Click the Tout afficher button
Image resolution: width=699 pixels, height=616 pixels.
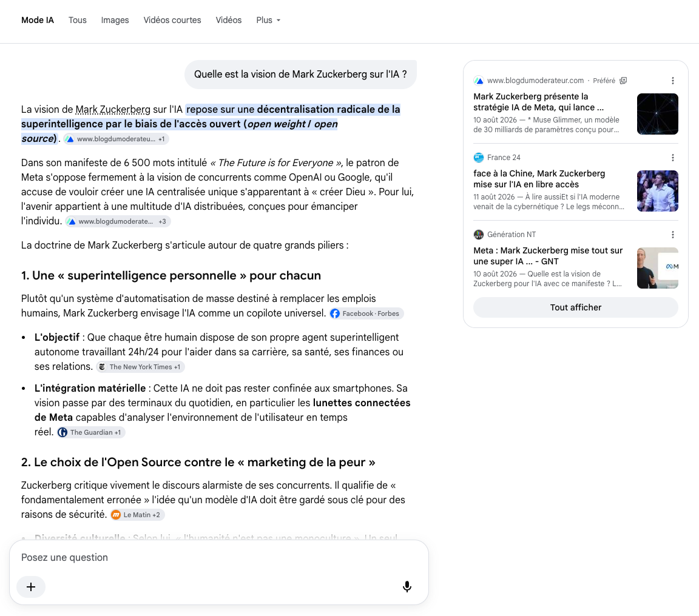(575, 307)
